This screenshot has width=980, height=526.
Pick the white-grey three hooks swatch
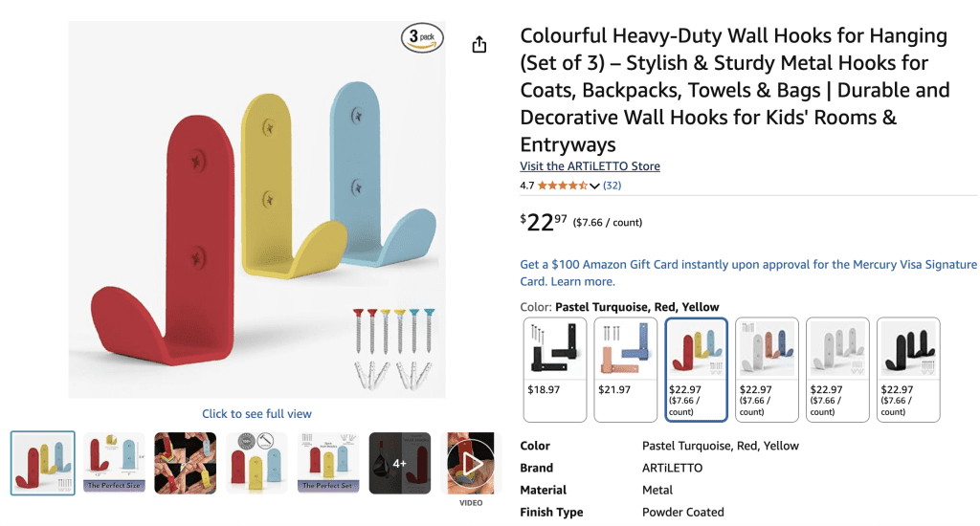pyautogui.click(x=837, y=369)
